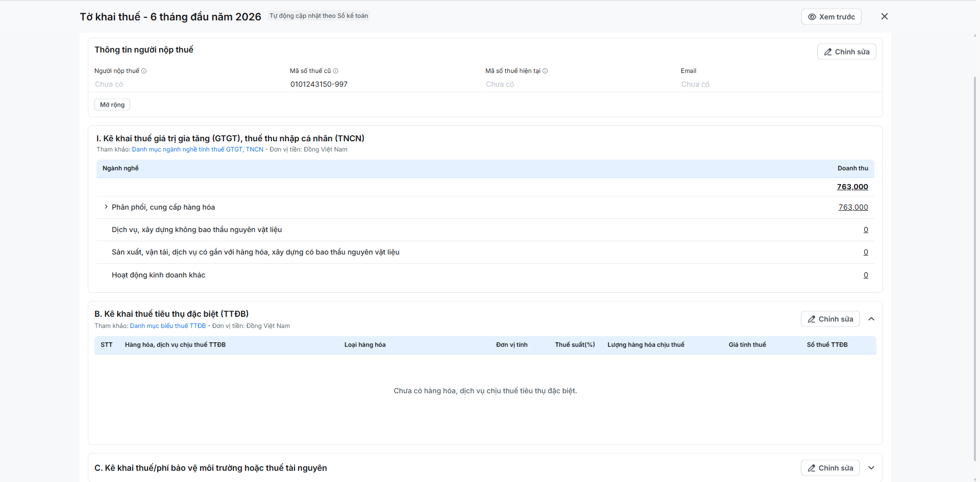Close the Tờ khai thuế dialog
The width and height of the screenshot is (980, 482).
885,16
